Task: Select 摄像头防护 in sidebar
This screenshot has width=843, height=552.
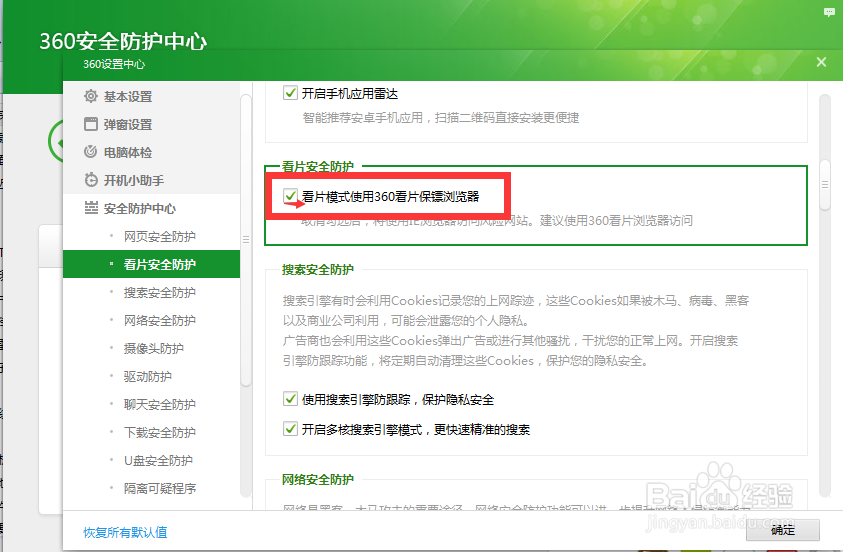Action: click(x=152, y=348)
